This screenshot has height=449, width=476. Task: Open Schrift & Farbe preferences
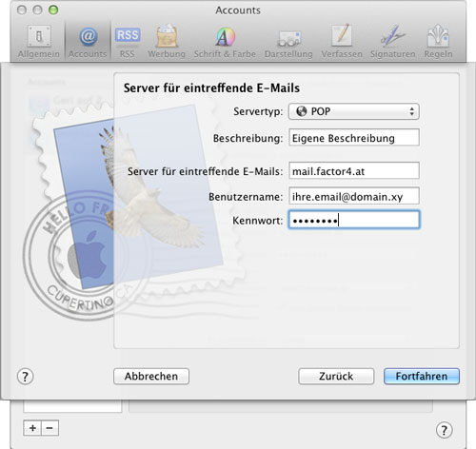[x=225, y=42]
